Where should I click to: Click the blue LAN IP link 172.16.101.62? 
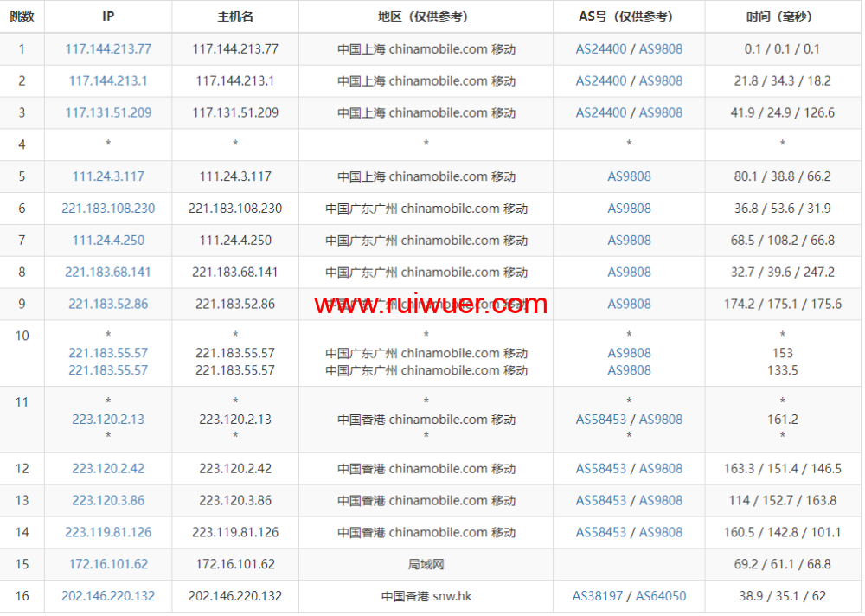108,564
